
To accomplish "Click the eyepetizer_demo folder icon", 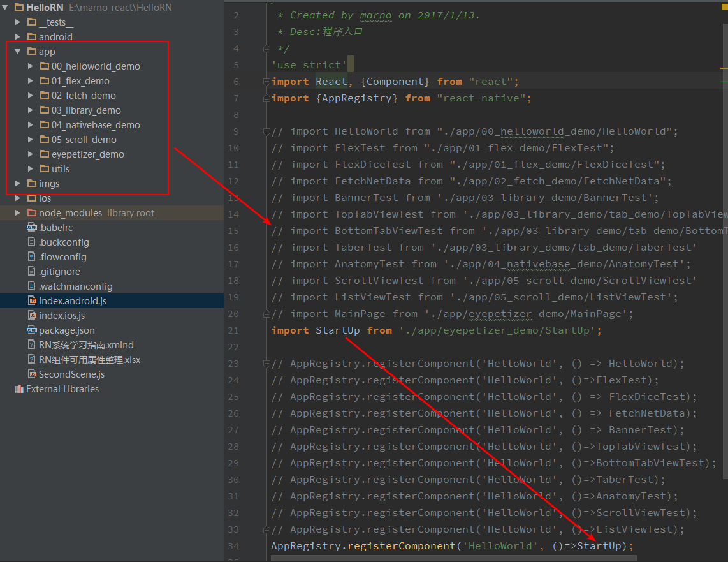I will 45,154.
